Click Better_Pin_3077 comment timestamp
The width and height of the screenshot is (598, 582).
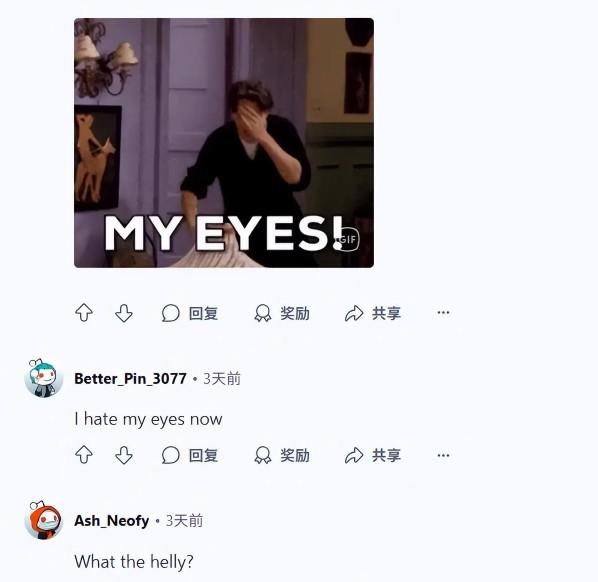pos(222,379)
